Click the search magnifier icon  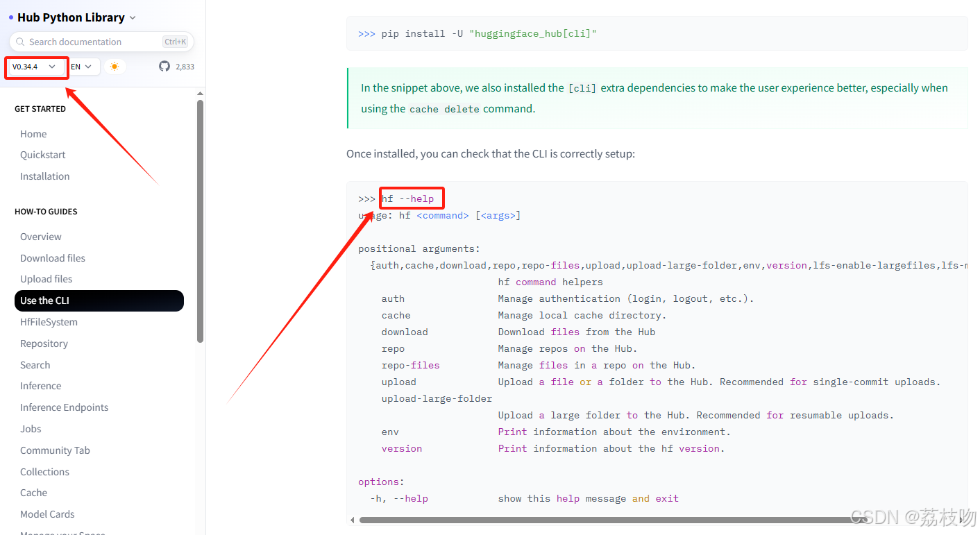tap(20, 42)
